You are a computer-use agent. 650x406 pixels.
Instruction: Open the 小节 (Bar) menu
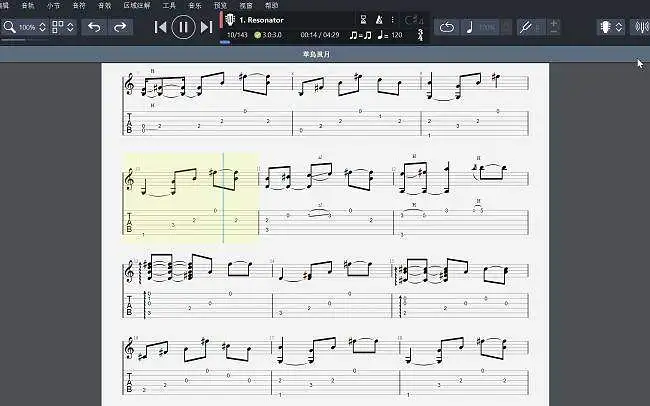(x=53, y=5)
